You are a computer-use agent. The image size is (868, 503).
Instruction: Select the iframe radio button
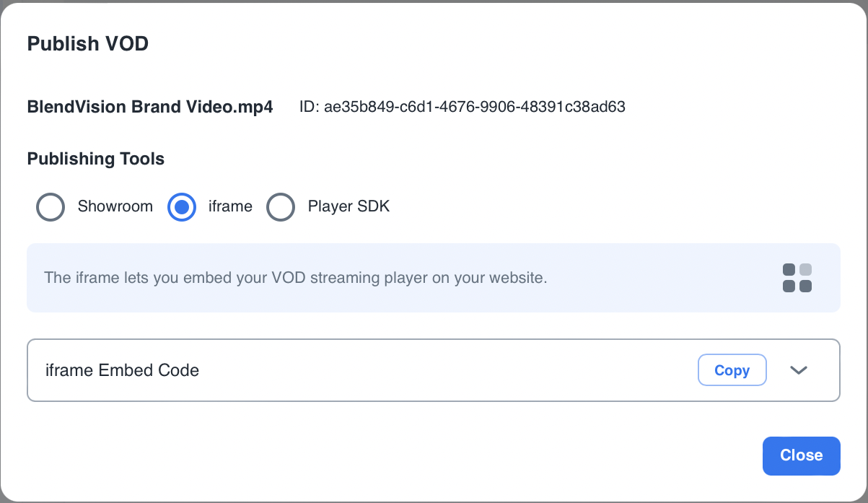(x=182, y=207)
